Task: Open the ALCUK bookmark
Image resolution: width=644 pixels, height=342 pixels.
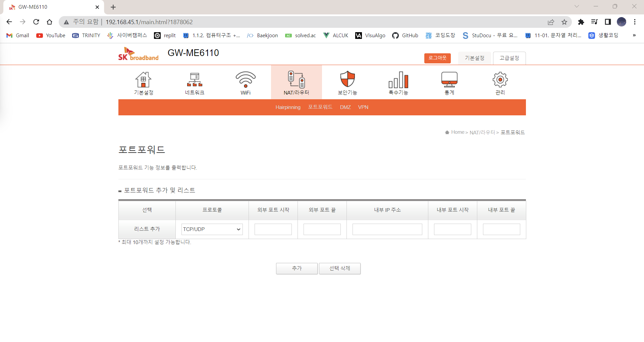Action: pyautogui.click(x=336, y=36)
